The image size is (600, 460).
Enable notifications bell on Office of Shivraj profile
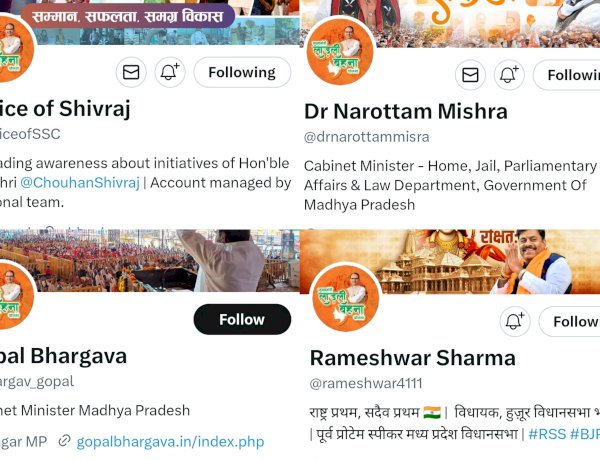pyautogui.click(x=170, y=72)
